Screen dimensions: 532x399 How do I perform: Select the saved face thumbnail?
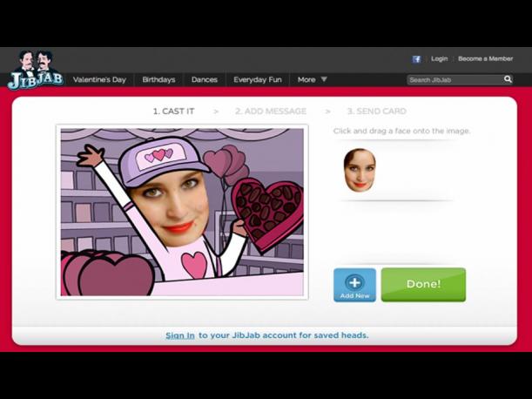[x=360, y=170]
